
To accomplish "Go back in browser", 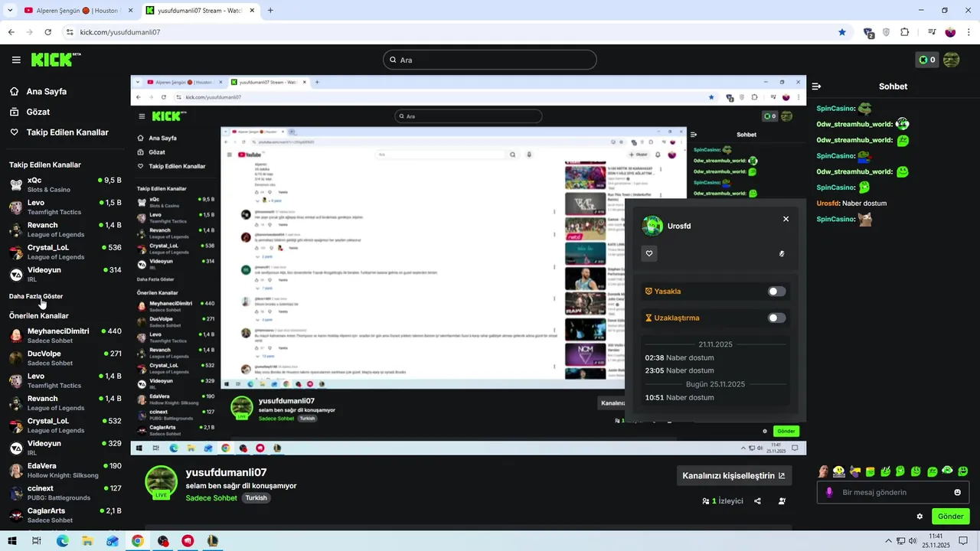I will [x=11, y=32].
